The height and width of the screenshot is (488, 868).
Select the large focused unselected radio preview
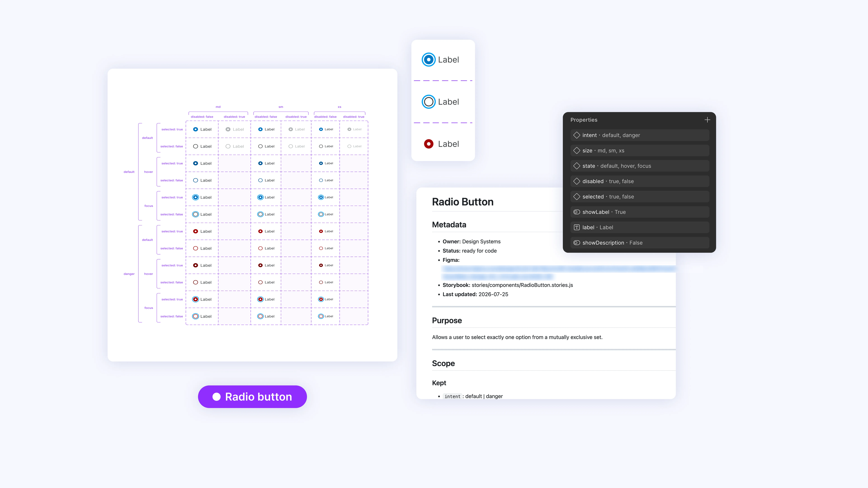[429, 102]
